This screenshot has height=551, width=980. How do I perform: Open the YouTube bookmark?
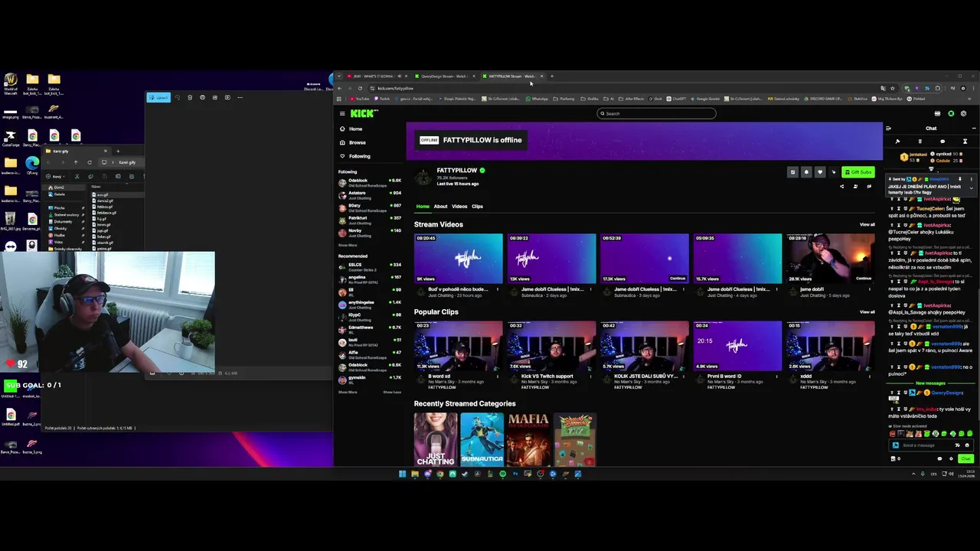coord(360,99)
